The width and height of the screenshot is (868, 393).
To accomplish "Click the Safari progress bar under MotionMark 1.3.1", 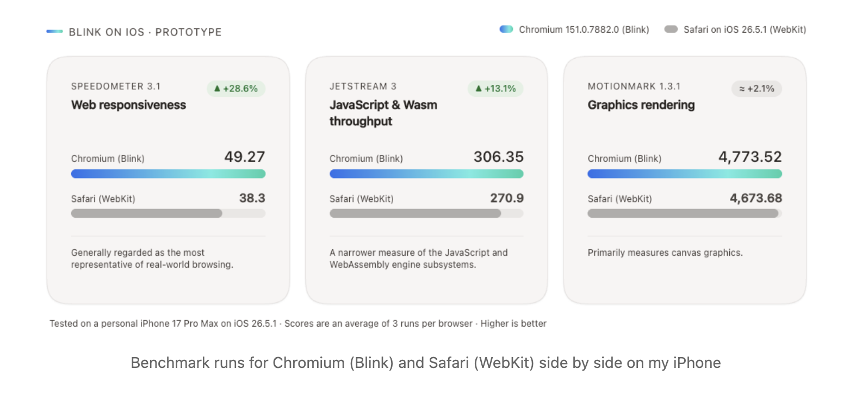I will (685, 213).
